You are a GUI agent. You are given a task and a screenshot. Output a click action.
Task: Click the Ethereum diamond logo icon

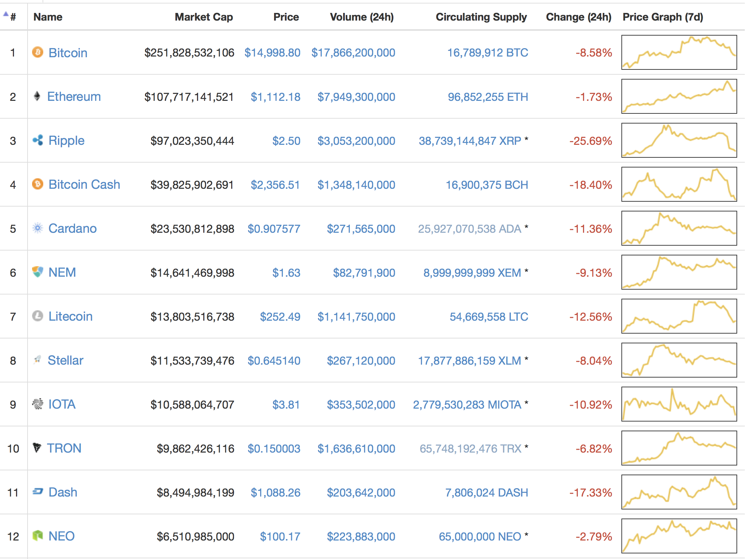[37, 96]
